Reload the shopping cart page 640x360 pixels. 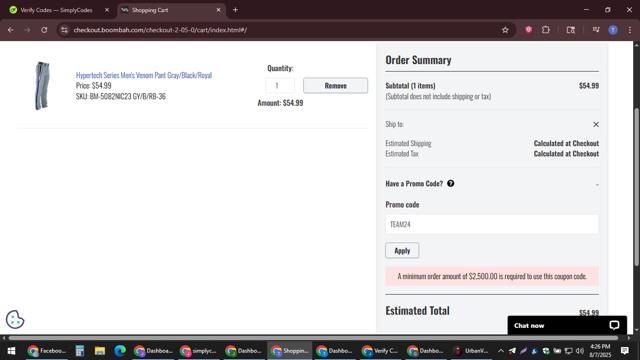coord(44,30)
